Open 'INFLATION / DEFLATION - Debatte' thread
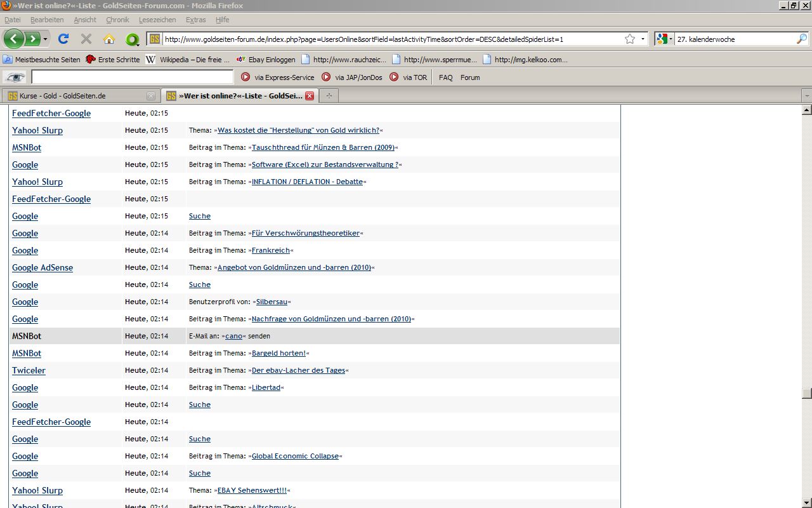This screenshot has width=812, height=508. (307, 182)
